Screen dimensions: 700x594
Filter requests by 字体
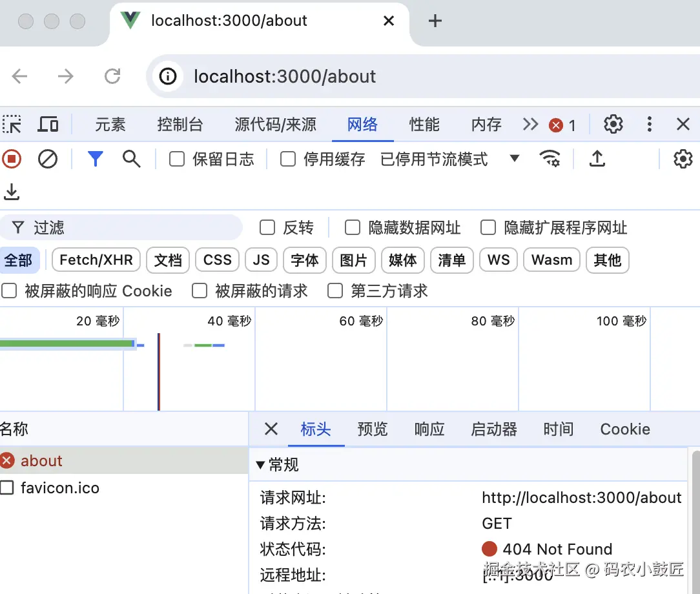tap(305, 260)
